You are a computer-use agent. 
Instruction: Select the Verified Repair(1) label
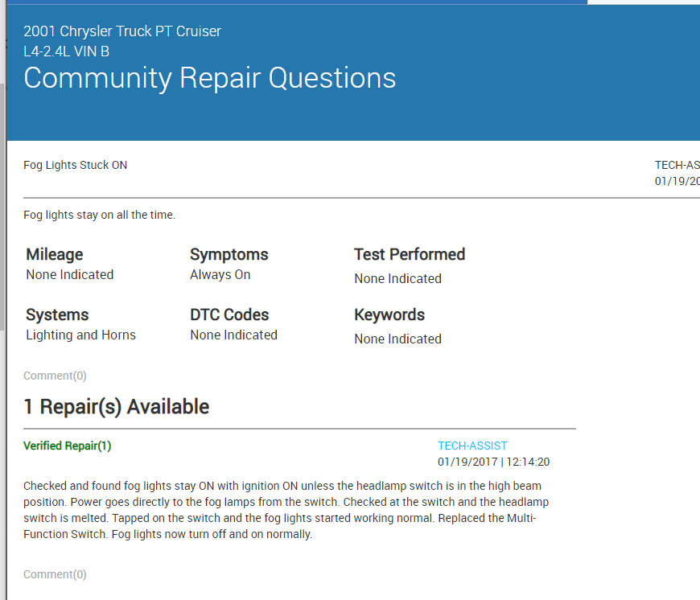(x=68, y=446)
